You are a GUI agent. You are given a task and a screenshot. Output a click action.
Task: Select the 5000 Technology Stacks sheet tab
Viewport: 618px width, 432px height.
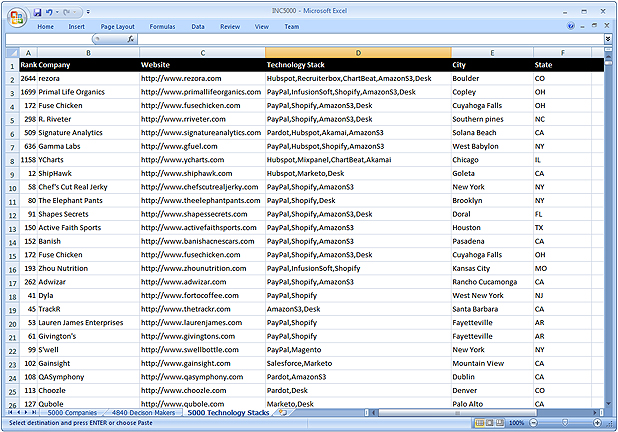228,413
